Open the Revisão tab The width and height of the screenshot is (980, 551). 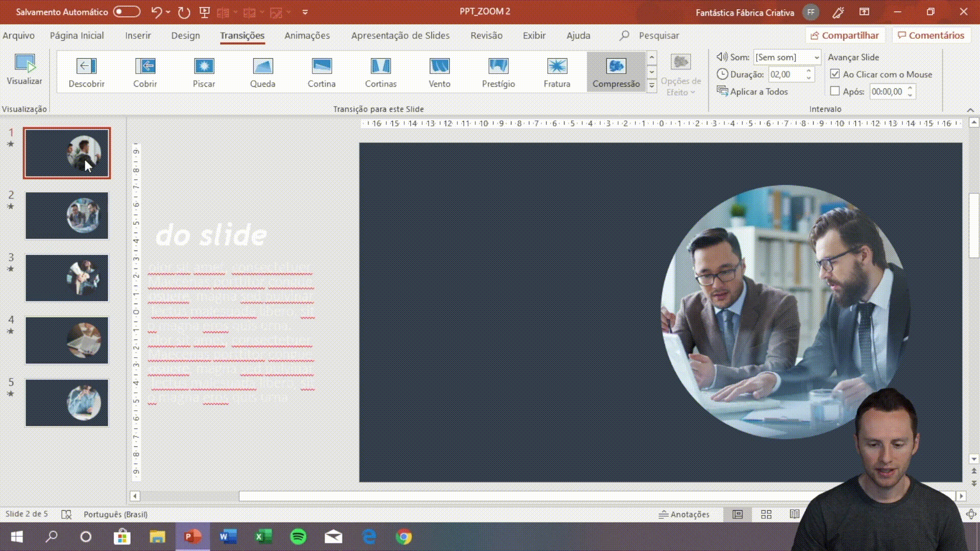coord(486,35)
